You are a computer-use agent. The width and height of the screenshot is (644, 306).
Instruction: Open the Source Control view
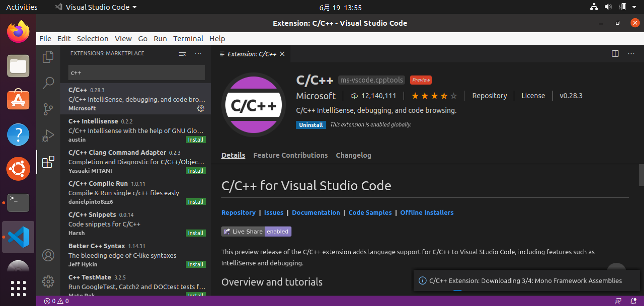pos(48,109)
